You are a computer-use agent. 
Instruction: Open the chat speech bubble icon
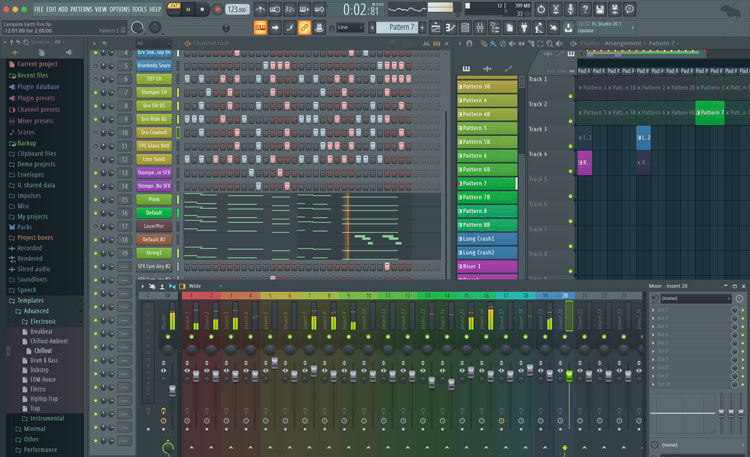pyautogui.click(x=630, y=9)
